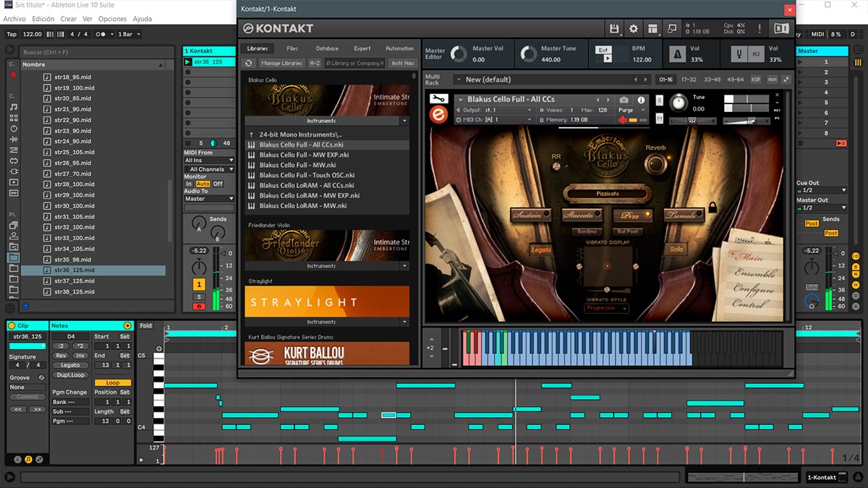Viewport: 868px width, 488px height.
Task: Click the Clips play icon in browser
Action: coord(14,182)
